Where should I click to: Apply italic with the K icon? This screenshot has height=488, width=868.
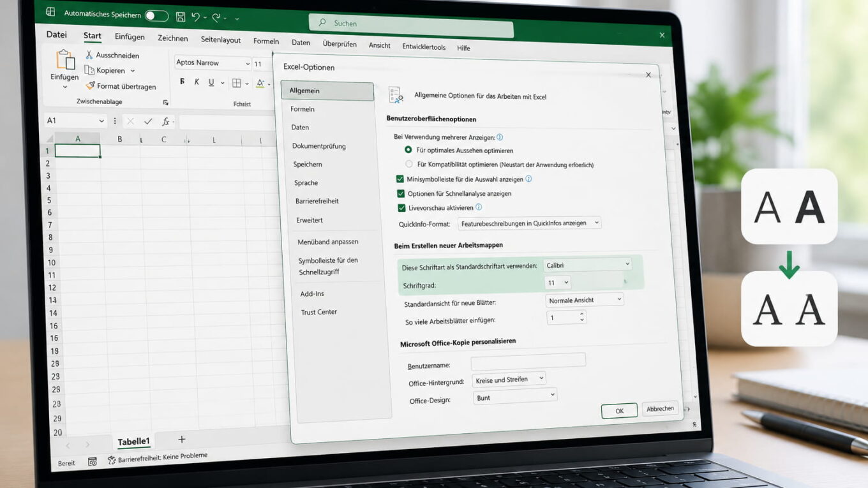pos(196,82)
